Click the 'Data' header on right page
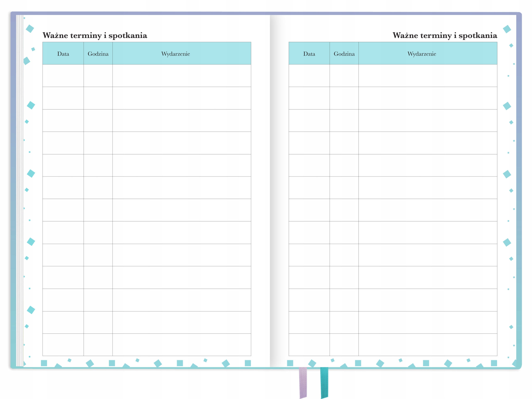 pos(309,54)
